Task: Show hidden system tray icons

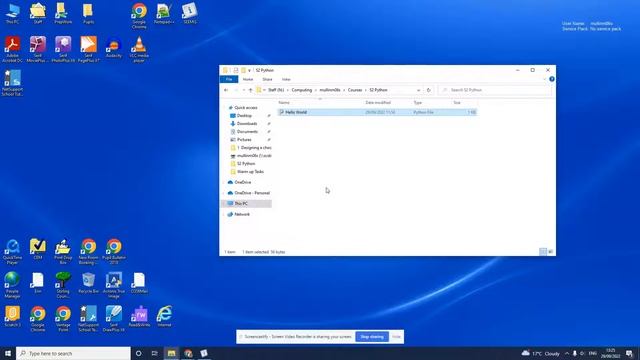Action: pyautogui.click(x=567, y=353)
